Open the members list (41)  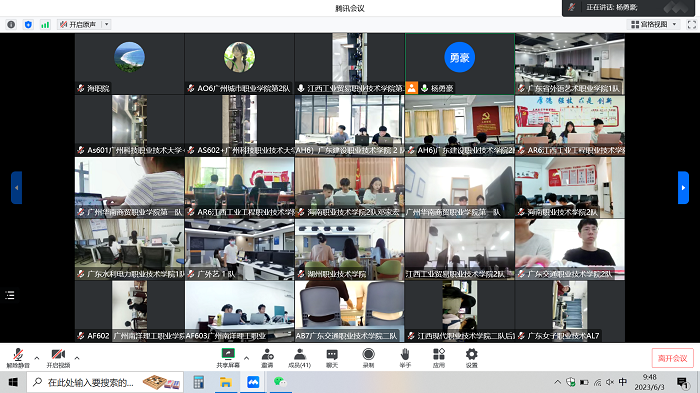(300, 358)
